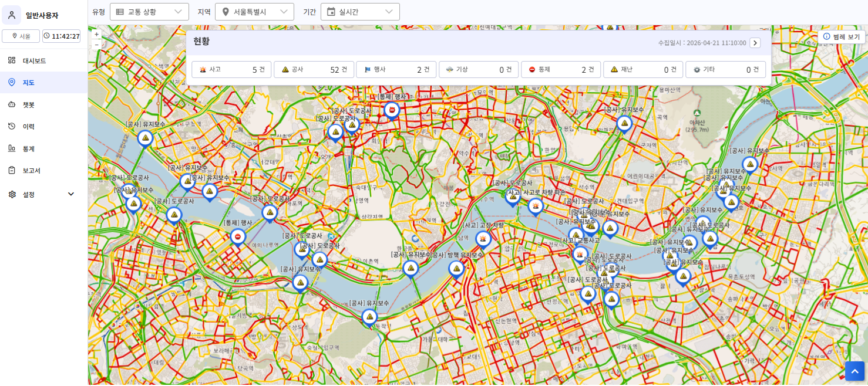Select the 사고 5건 status card
Viewport: 868px width, 386px height.
click(x=231, y=69)
